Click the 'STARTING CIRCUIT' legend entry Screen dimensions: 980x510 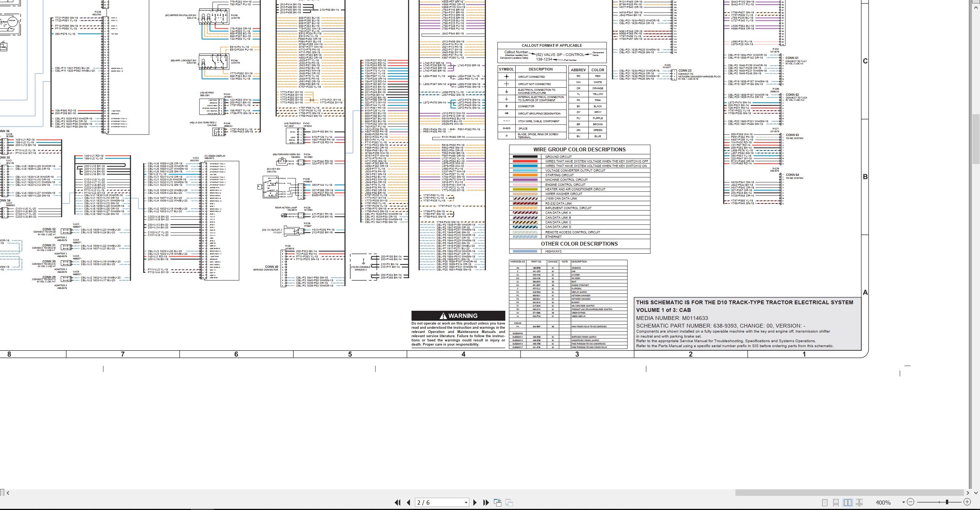coord(559,175)
